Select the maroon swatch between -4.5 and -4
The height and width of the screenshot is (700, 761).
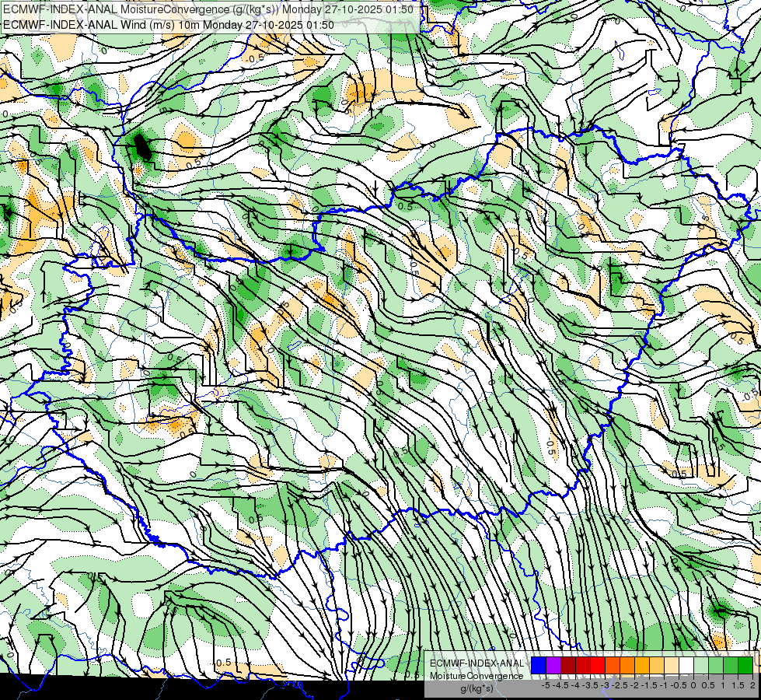pyautogui.click(x=568, y=666)
